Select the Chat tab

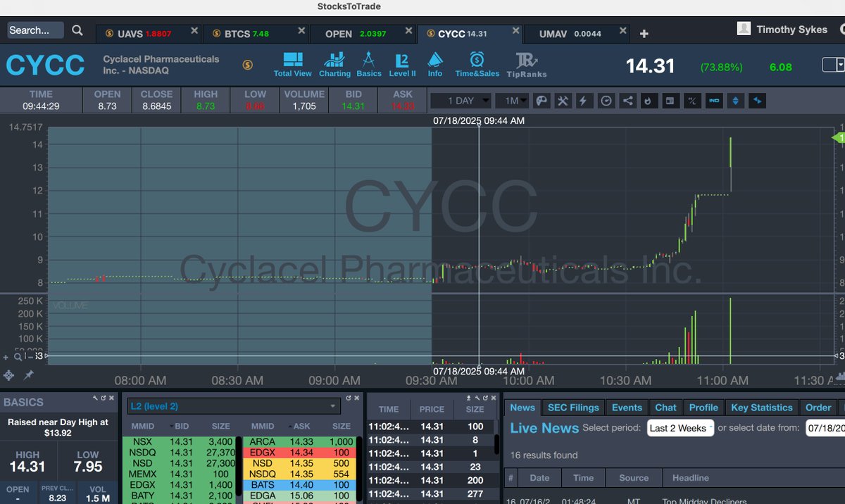pos(665,408)
